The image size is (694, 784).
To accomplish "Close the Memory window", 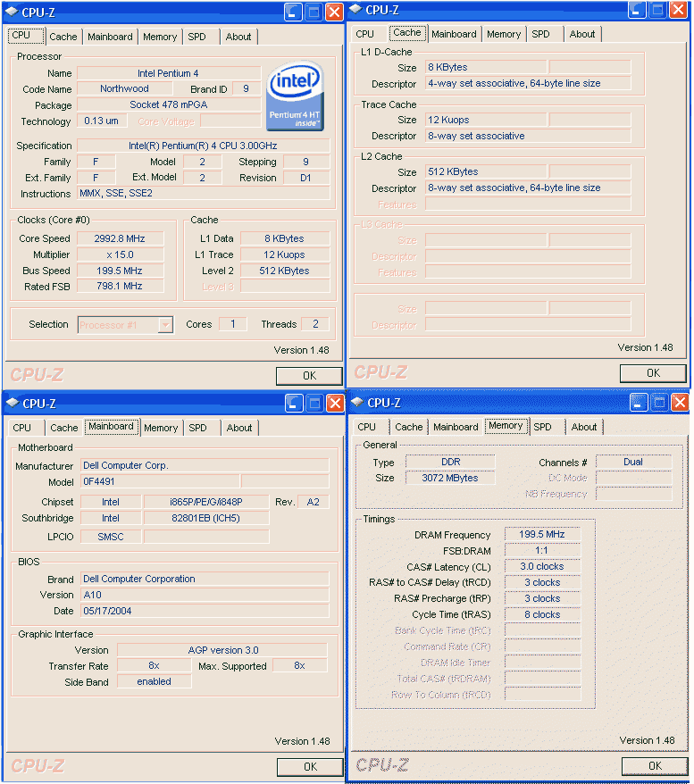I will pos(680,402).
